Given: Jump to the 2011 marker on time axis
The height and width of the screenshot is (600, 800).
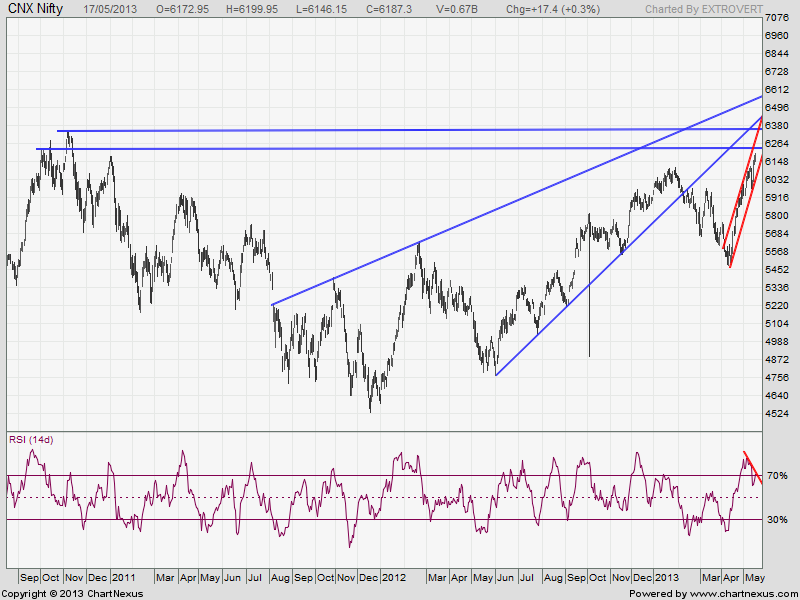Looking at the screenshot, I should pos(123,578).
